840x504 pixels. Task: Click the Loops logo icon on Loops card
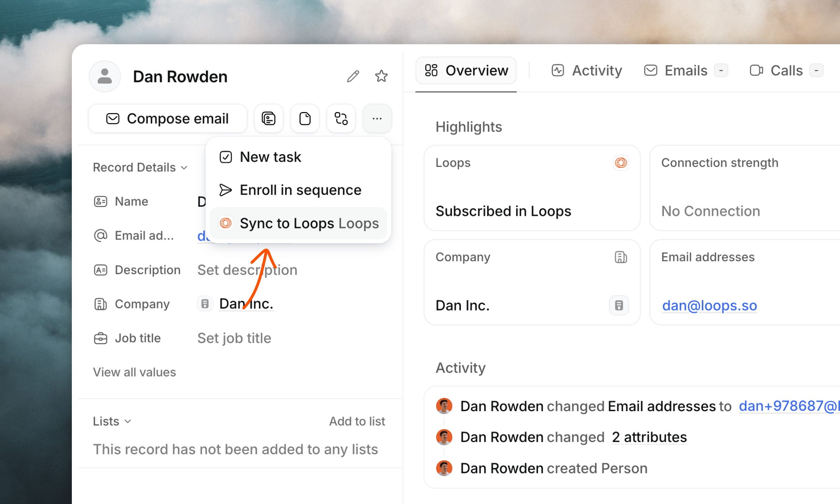(621, 163)
